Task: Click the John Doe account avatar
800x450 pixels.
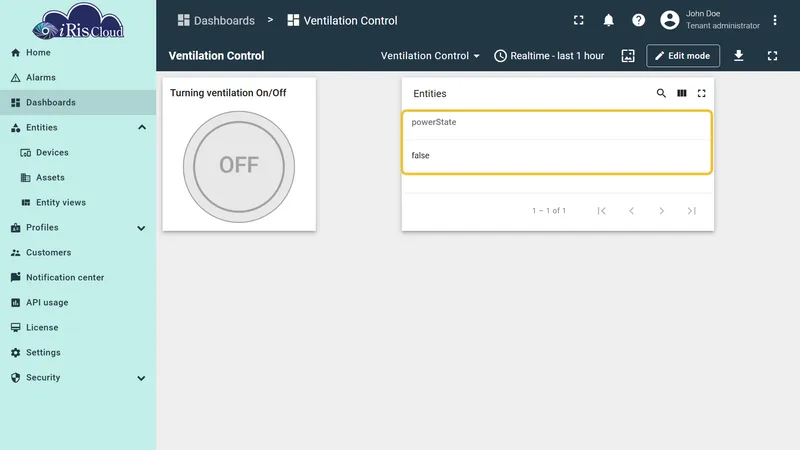Action: [669, 20]
